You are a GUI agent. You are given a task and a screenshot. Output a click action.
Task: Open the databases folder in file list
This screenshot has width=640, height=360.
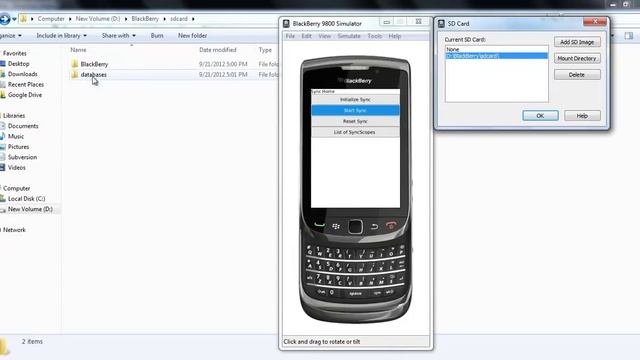tap(93, 75)
